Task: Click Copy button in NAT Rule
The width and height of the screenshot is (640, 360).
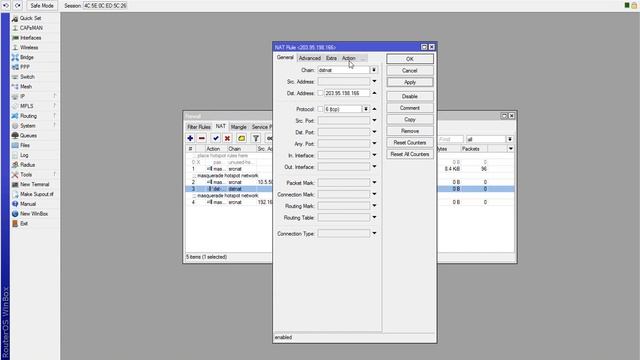Action: pyautogui.click(x=410, y=120)
